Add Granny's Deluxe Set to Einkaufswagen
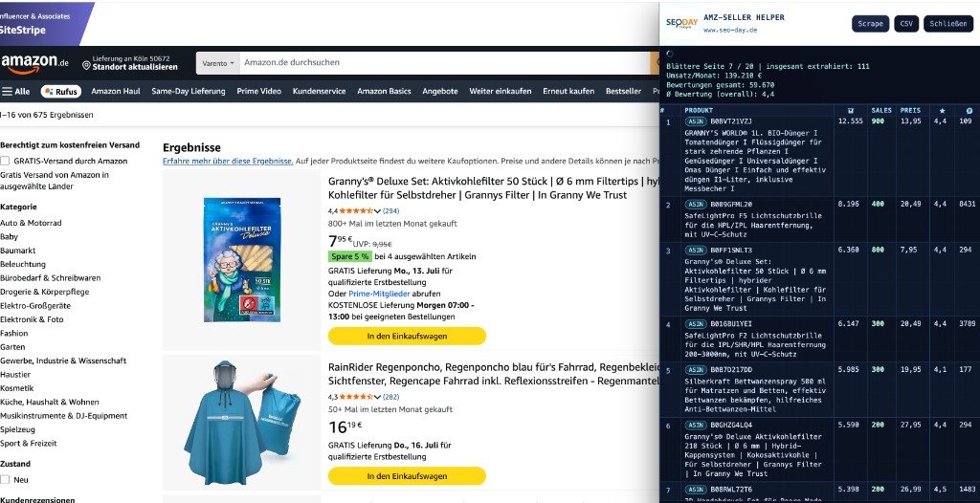This screenshot has width=980, height=503. pyautogui.click(x=407, y=337)
